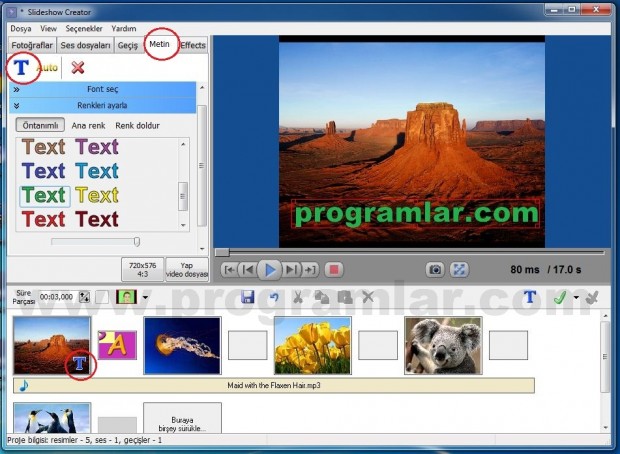
Task: Jump to slideshow start in player
Action: click(x=229, y=270)
